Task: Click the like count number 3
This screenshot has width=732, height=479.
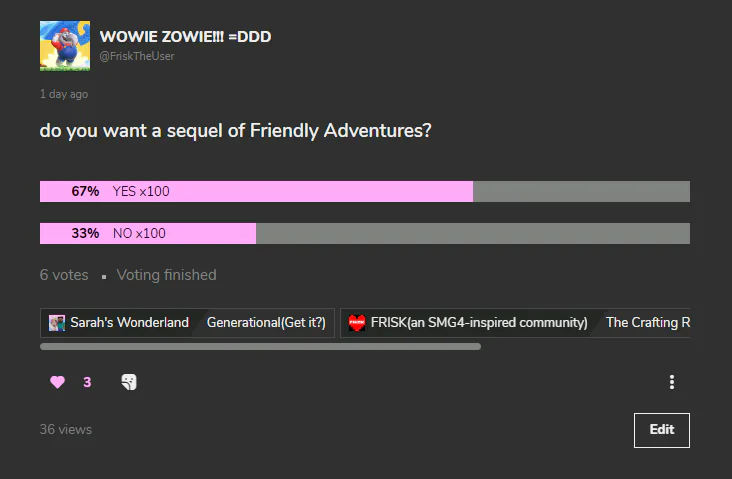Action: (87, 382)
